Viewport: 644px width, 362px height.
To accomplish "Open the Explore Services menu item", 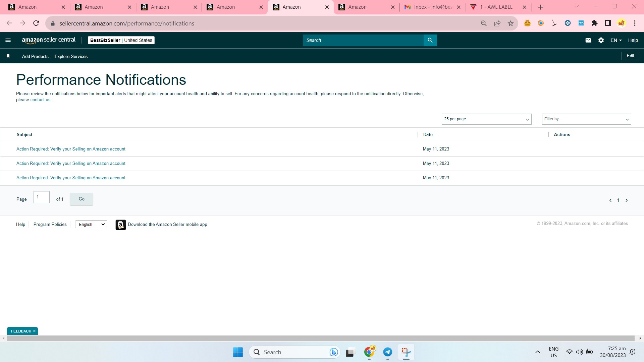I will click(x=71, y=56).
